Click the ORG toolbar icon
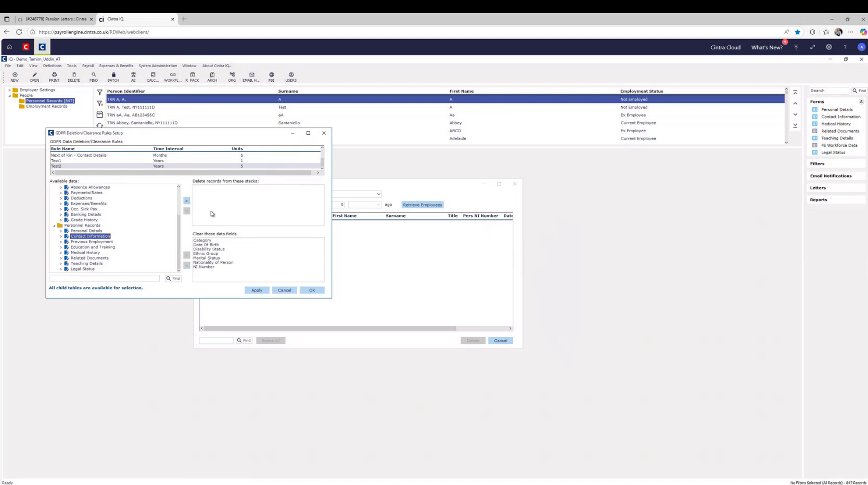 (232, 77)
